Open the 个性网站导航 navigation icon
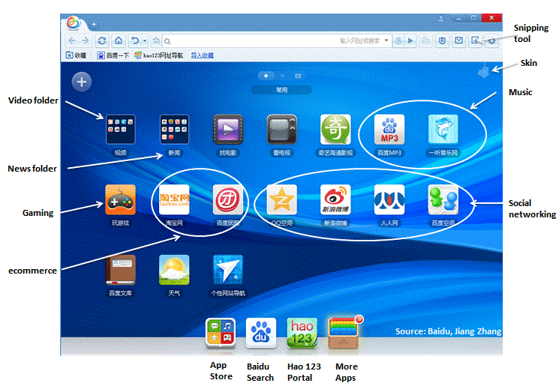 pos(228,270)
